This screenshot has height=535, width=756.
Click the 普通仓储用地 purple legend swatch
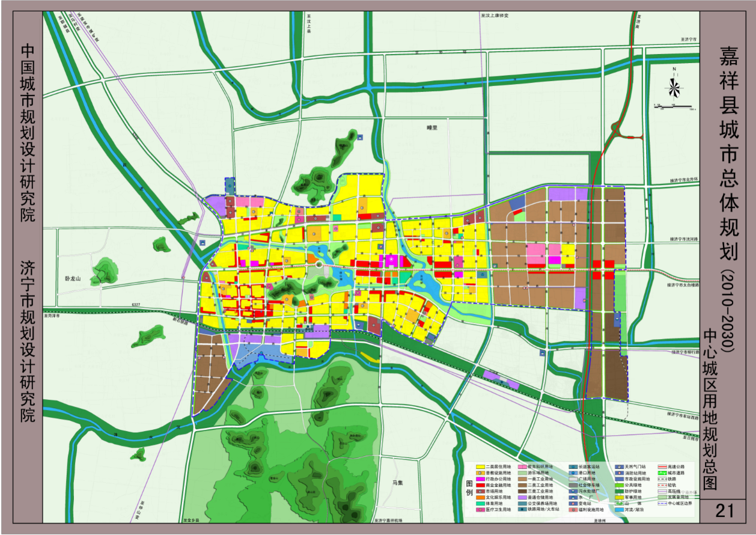522,498
